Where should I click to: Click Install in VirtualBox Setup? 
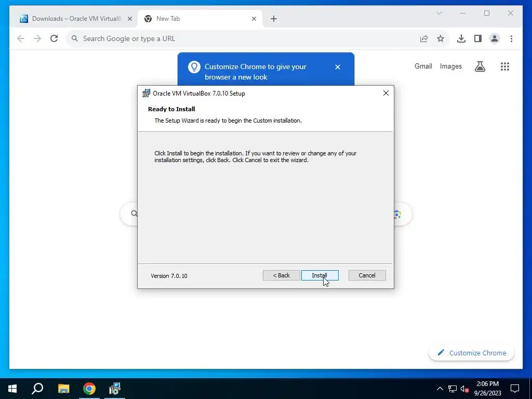320,275
